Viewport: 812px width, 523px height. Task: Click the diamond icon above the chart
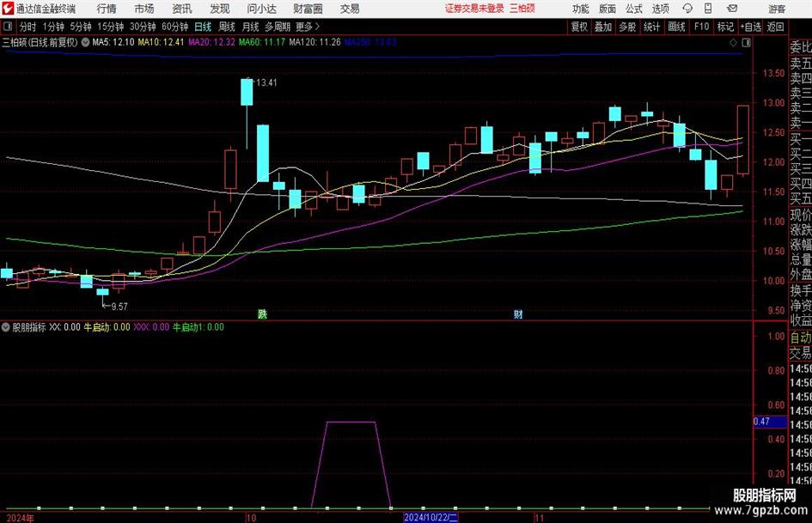[x=733, y=42]
